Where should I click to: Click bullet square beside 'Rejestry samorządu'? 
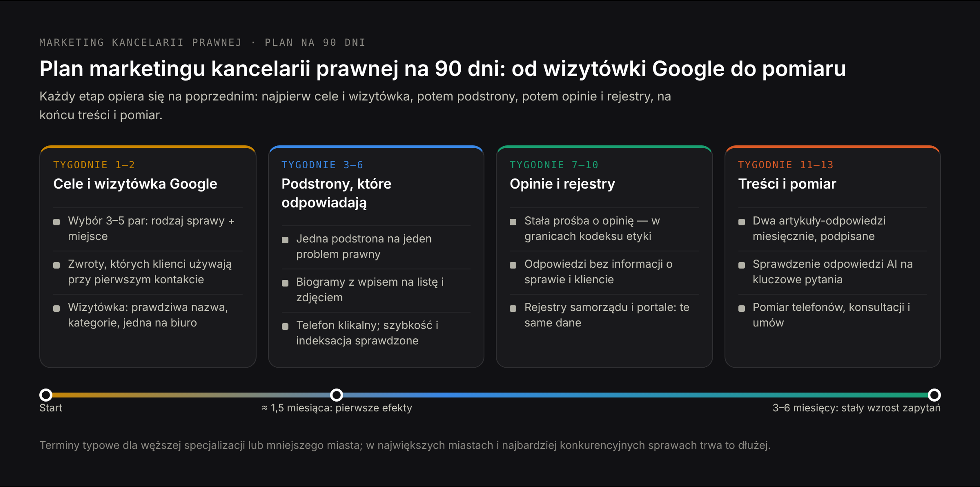(x=513, y=308)
